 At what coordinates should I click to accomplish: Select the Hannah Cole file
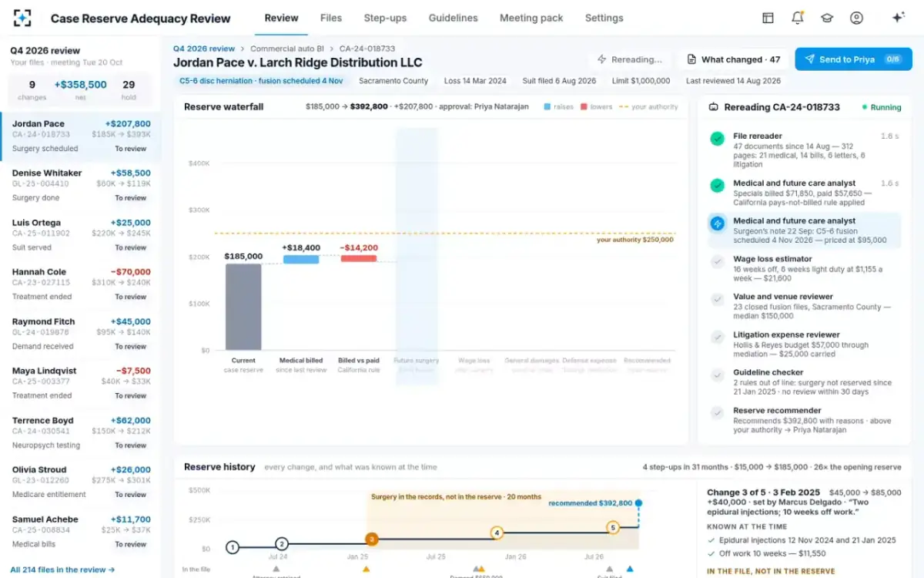pyautogui.click(x=81, y=284)
